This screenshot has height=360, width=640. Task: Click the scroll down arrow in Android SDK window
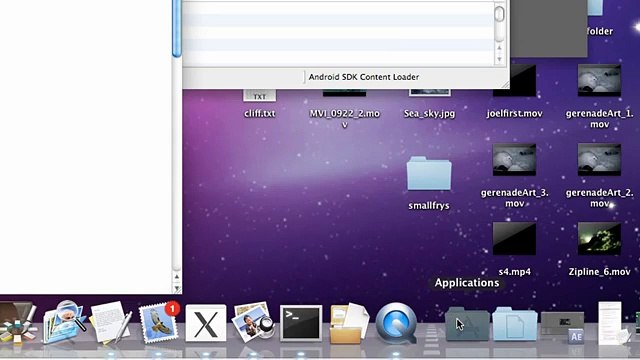pos(499,60)
